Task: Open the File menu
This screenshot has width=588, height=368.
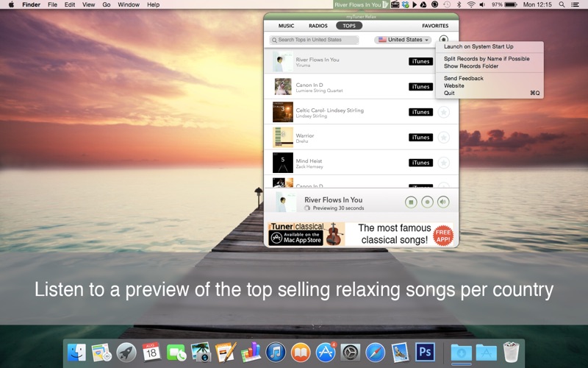Action: pos(52,4)
